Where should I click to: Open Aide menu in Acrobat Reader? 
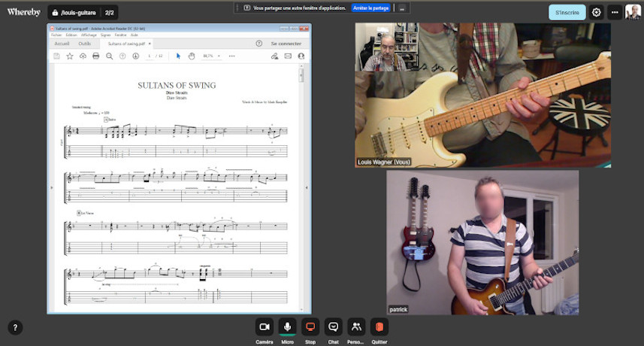134,35
